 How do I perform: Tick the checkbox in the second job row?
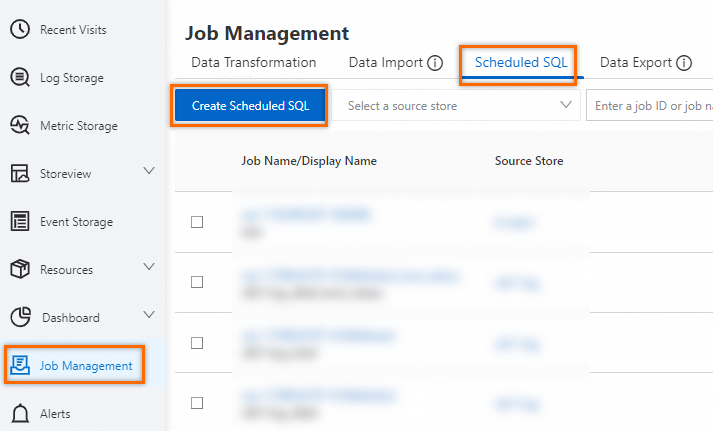197,282
